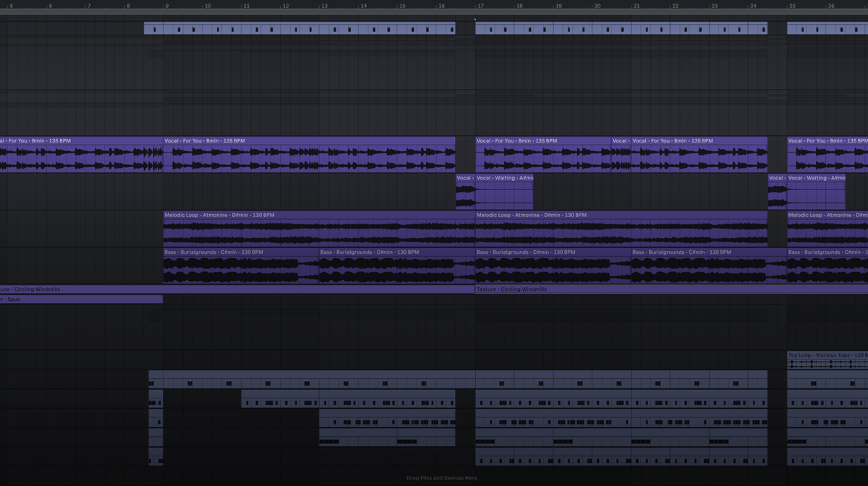
Task: Click bar 25 on the timeline ruler
Action: [x=793, y=6]
